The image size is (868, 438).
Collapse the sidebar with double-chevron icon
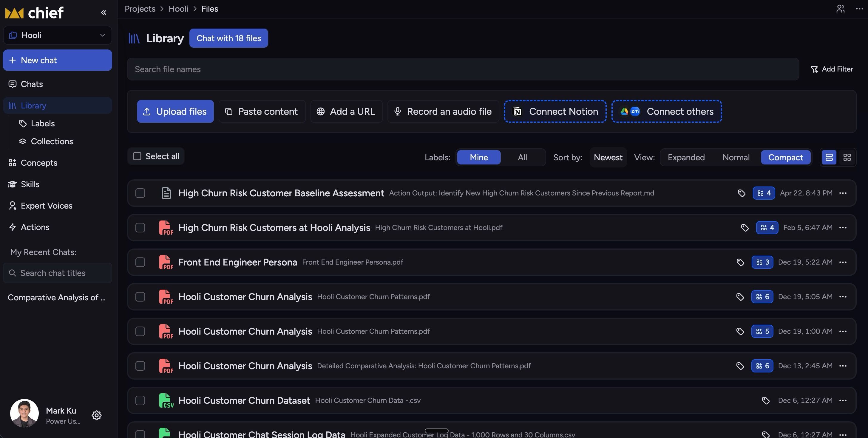(104, 13)
